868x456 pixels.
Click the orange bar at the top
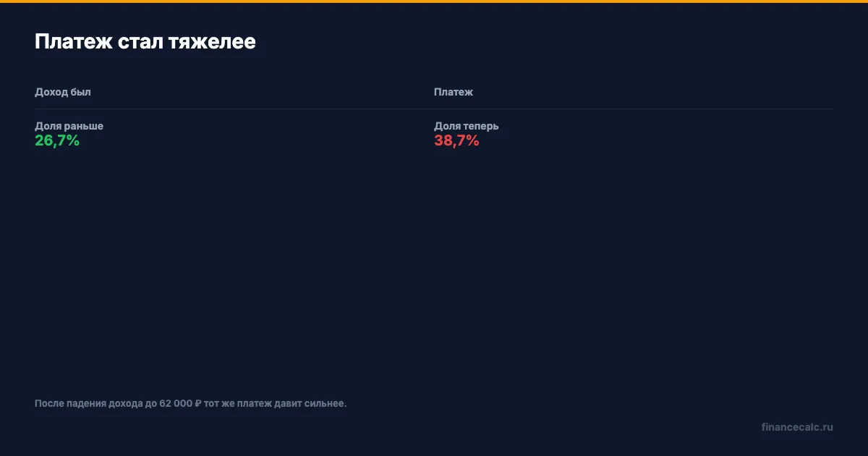(x=434, y=1)
